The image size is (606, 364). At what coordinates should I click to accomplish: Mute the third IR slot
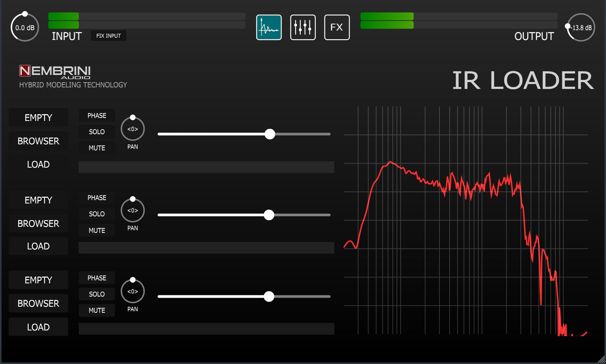point(97,310)
